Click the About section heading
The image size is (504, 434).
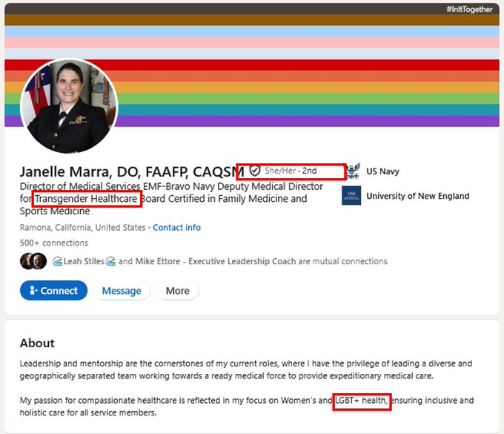pos(37,343)
